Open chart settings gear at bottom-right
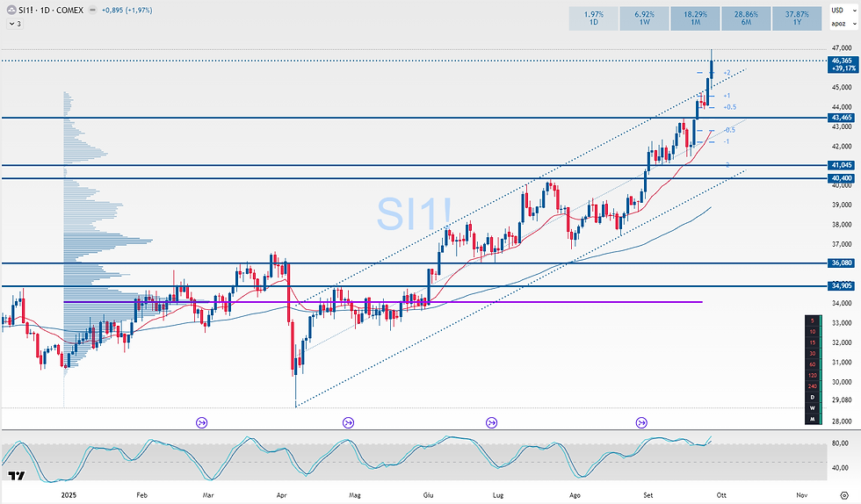The width and height of the screenshot is (861, 504). (x=844, y=495)
